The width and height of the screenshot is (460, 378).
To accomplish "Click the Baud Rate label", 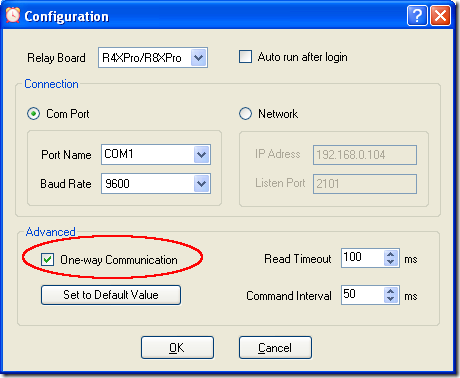I will [x=66, y=184].
